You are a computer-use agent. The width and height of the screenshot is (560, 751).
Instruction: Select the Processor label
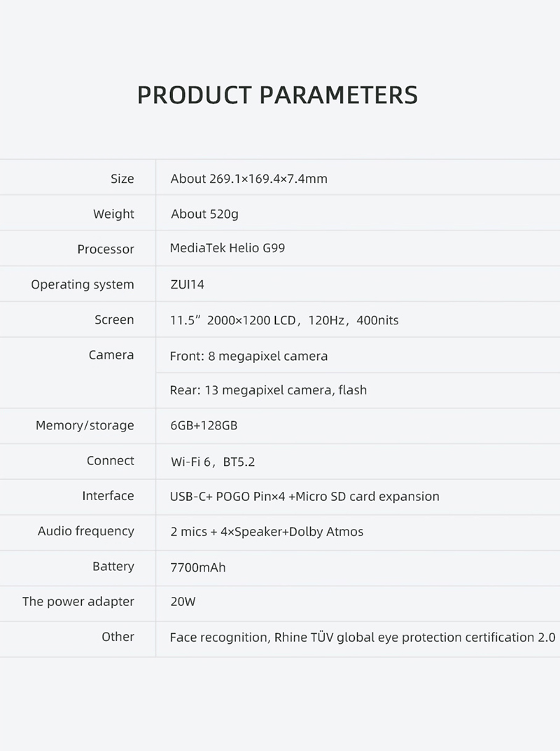pyautogui.click(x=106, y=249)
